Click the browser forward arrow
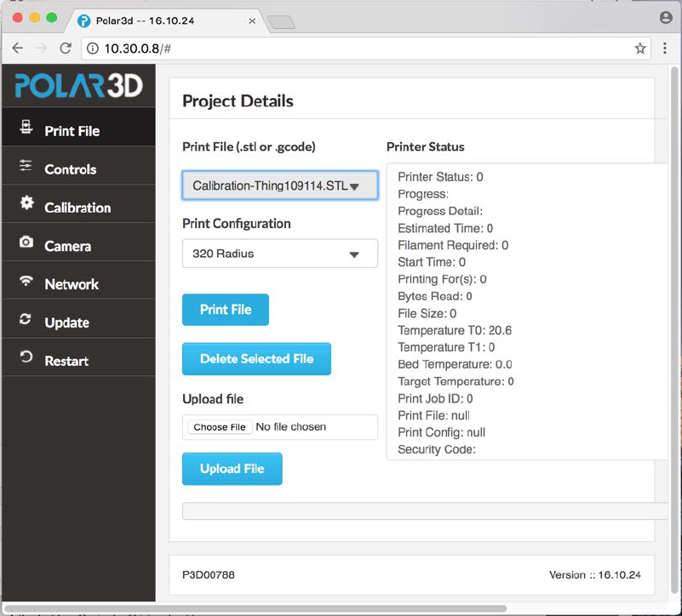 [42, 48]
